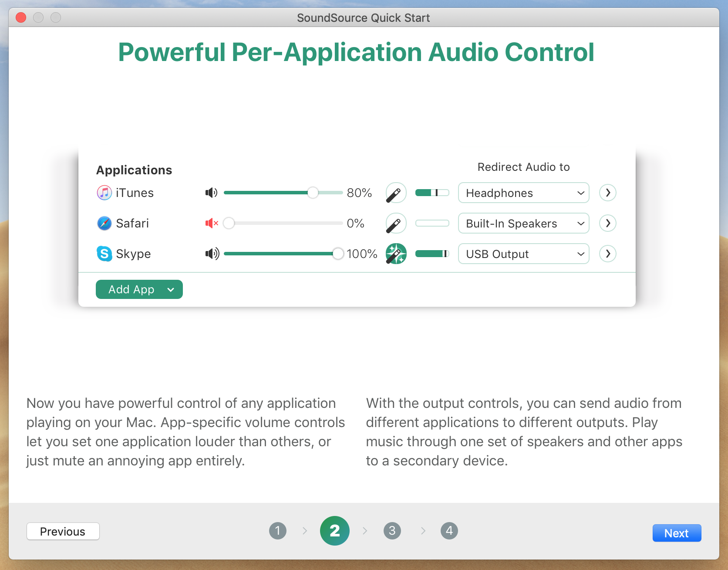The width and height of the screenshot is (728, 570).
Task: Jump to quick start step 1
Action: [278, 531]
